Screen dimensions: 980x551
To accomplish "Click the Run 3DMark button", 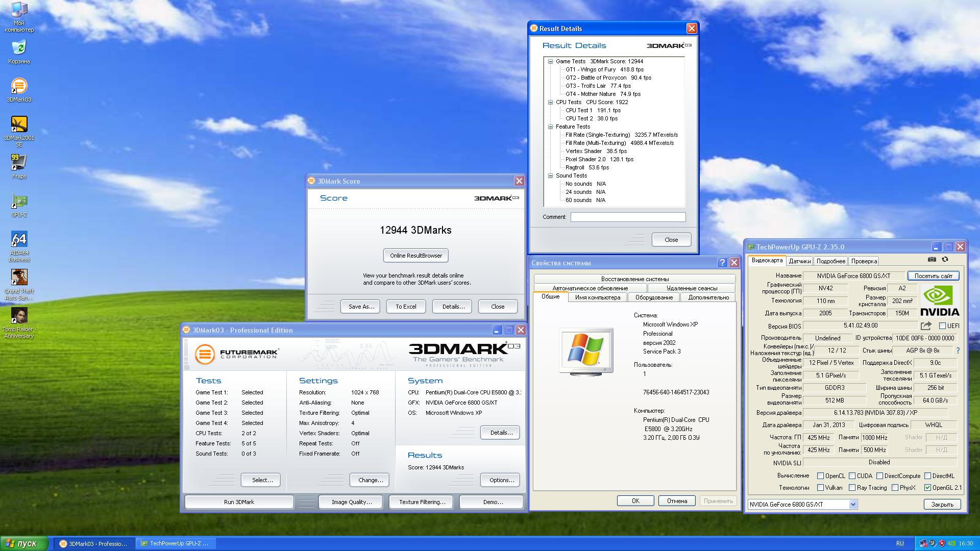I will tap(239, 502).
